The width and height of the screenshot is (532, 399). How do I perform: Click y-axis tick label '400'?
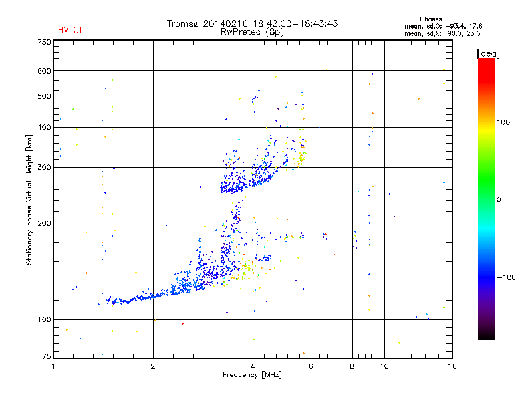pyautogui.click(x=44, y=128)
